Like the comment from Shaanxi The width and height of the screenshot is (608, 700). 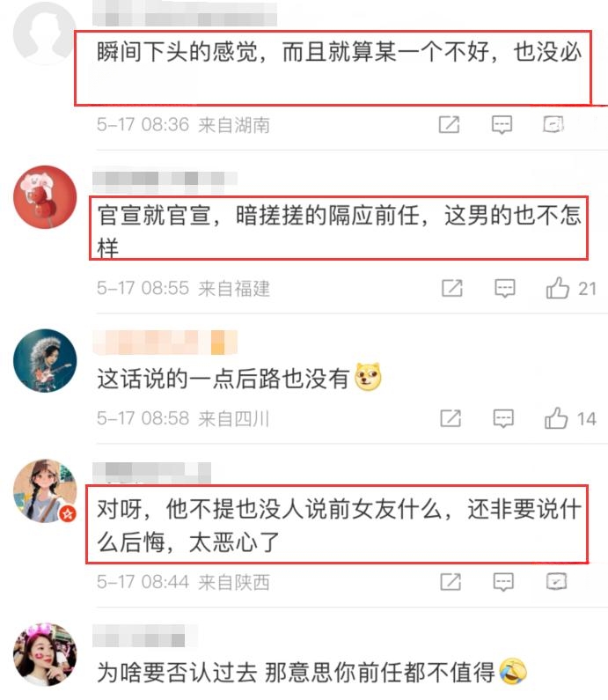pos(556,581)
